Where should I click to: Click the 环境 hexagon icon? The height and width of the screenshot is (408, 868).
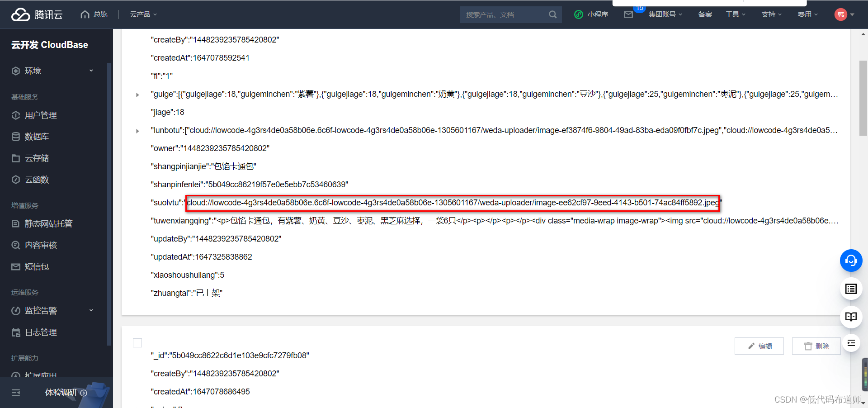click(x=16, y=71)
